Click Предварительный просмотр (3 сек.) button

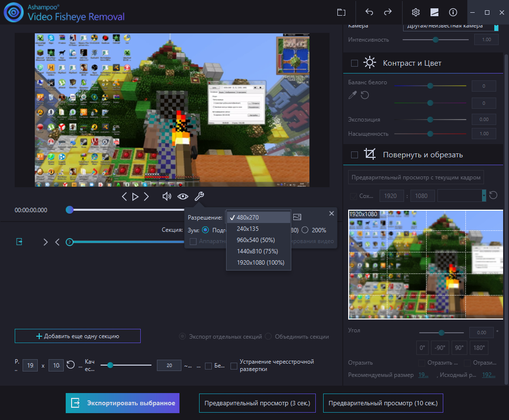click(257, 403)
